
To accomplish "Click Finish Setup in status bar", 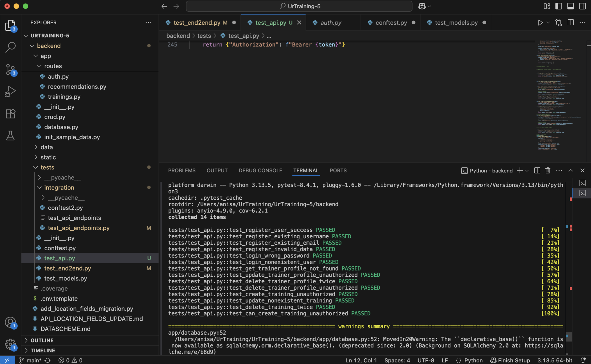I will (x=510, y=360).
